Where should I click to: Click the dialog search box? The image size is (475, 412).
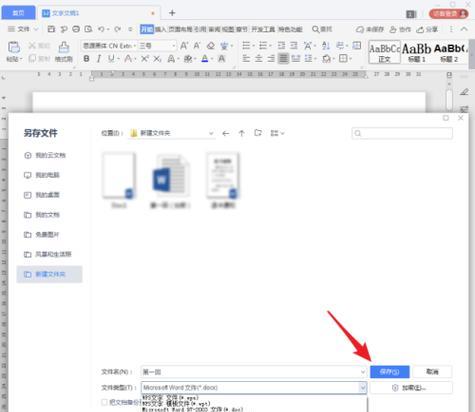pos(402,133)
